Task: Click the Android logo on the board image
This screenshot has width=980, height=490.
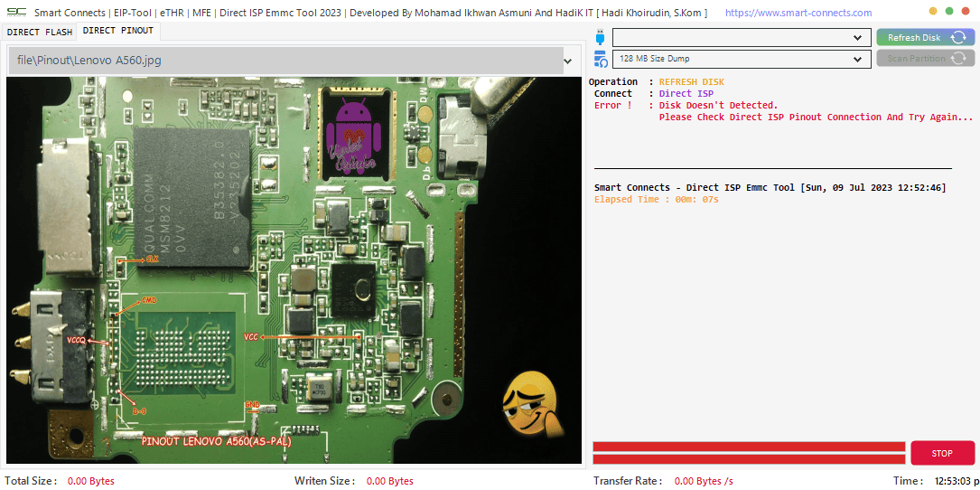Action: [x=357, y=128]
